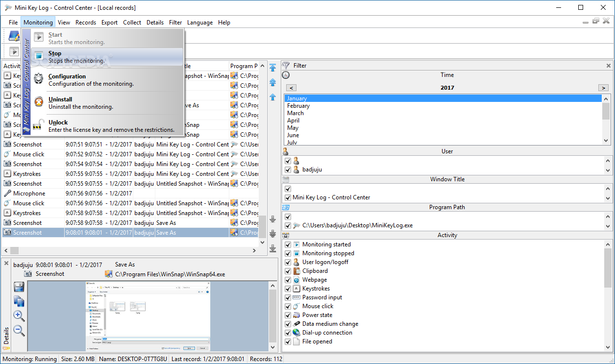Zoom out of the screenshot preview
615x364 pixels.
pyautogui.click(x=19, y=330)
